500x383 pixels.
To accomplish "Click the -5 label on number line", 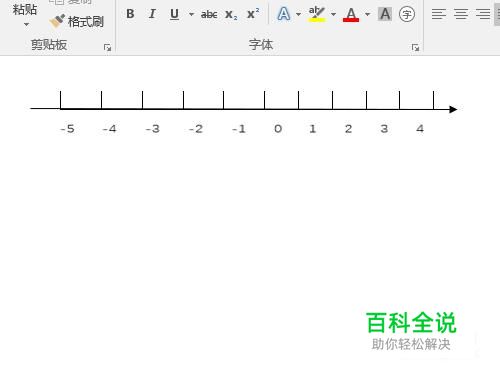I will (67, 129).
